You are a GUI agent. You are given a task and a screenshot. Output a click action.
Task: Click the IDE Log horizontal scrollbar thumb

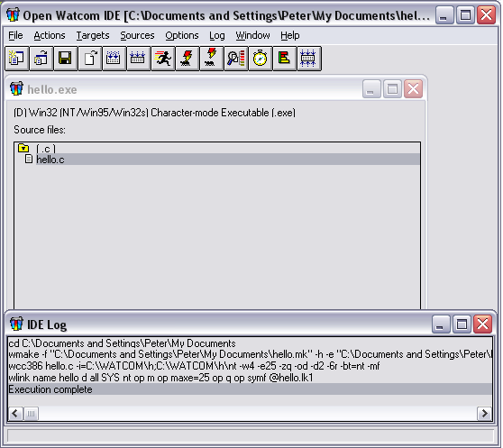pyautogui.click(x=32, y=414)
